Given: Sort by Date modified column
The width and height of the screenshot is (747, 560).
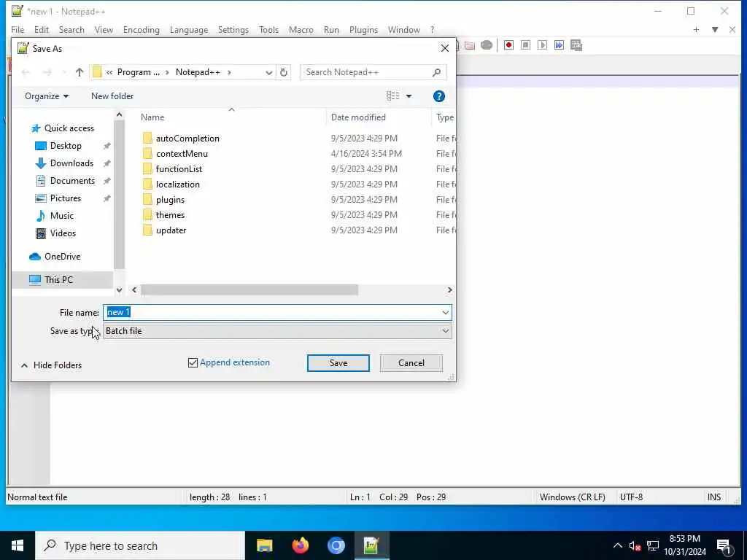Looking at the screenshot, I should point(358,117).
